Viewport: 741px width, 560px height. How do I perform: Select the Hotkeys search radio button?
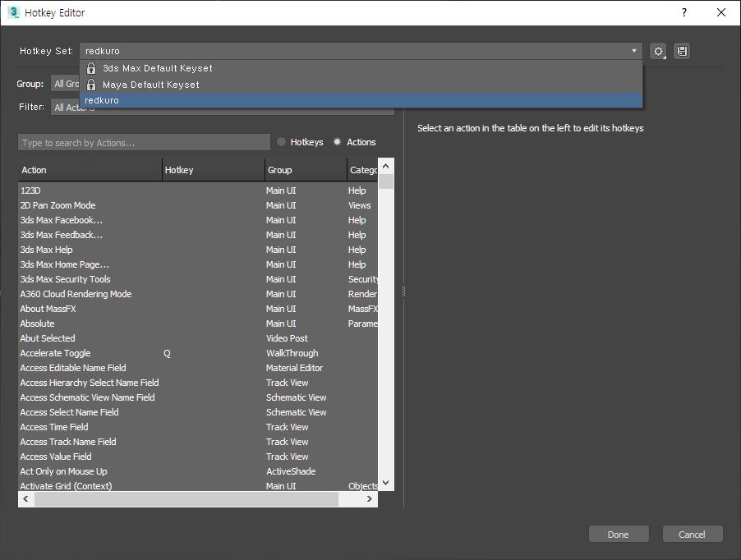(281, 142)
